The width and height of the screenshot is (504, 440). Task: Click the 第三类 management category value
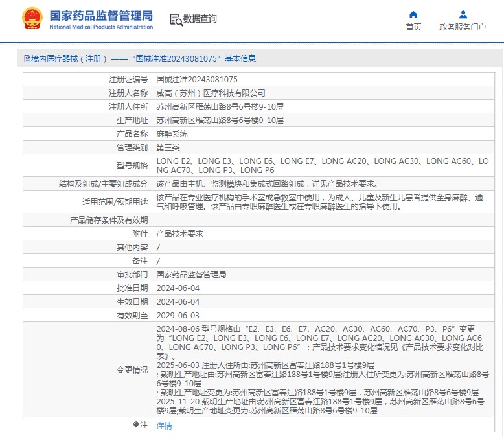168,147
